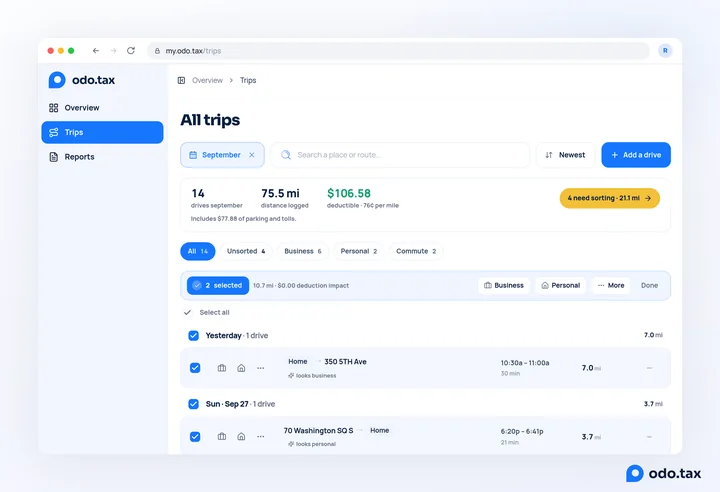Select the All 14 tab
Screen dimensions: 720x492
[197, 251]
